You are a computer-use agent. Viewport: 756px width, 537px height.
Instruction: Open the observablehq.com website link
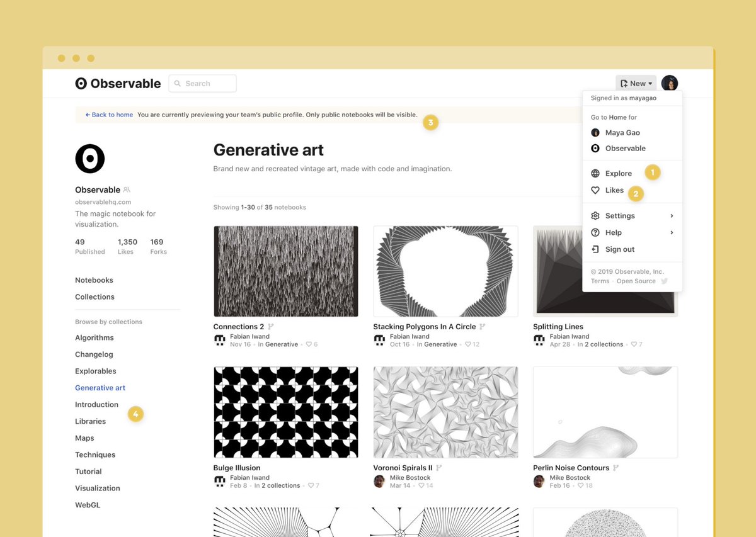(103, 202)
